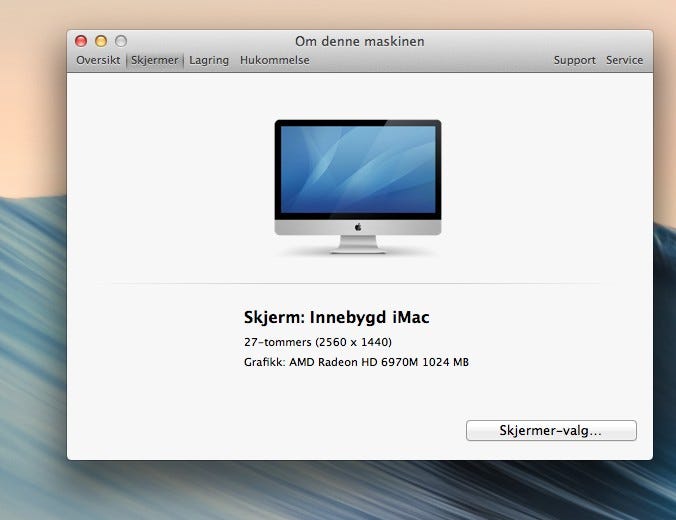Open the Lagring tab
Screen dimensions: 676x520
click(209, 60)
